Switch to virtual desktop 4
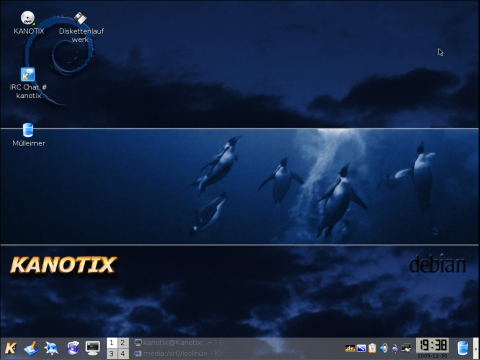 (123, 353)
